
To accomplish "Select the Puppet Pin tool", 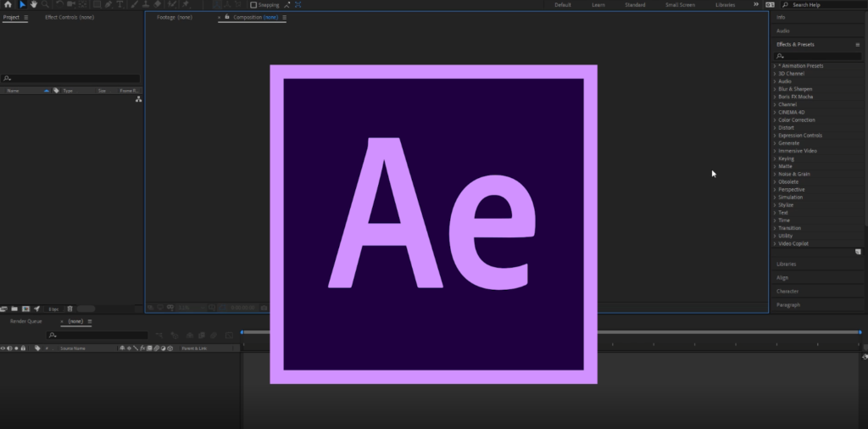I will 186,4.
